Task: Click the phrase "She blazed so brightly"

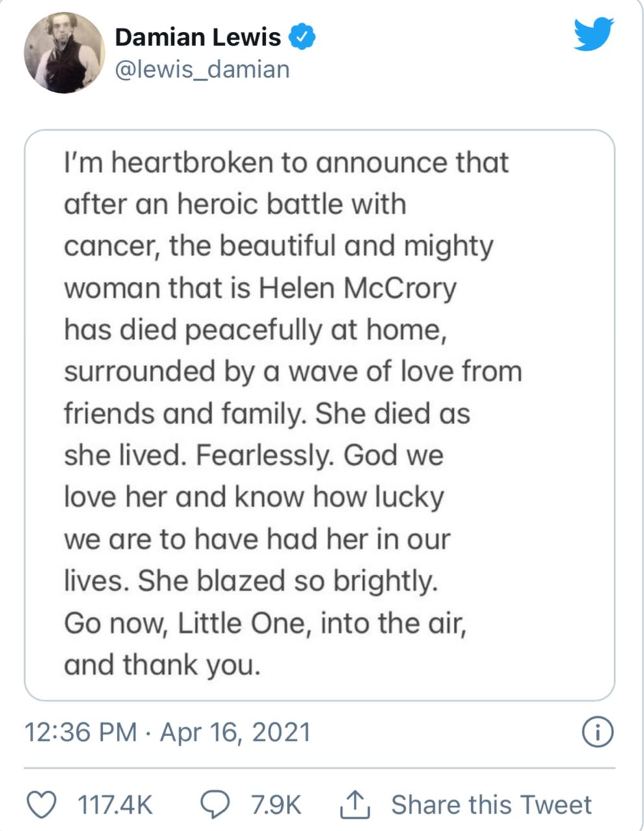Action: coord(285,581)
